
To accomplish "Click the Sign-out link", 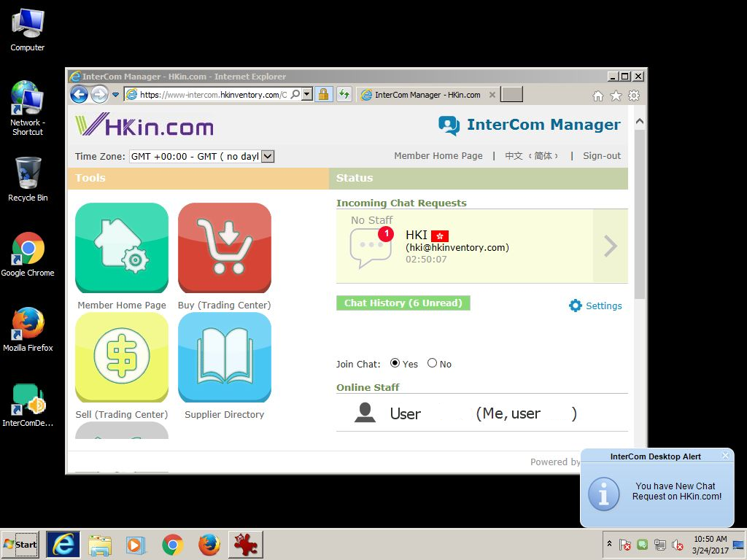I will pos(601,155).
